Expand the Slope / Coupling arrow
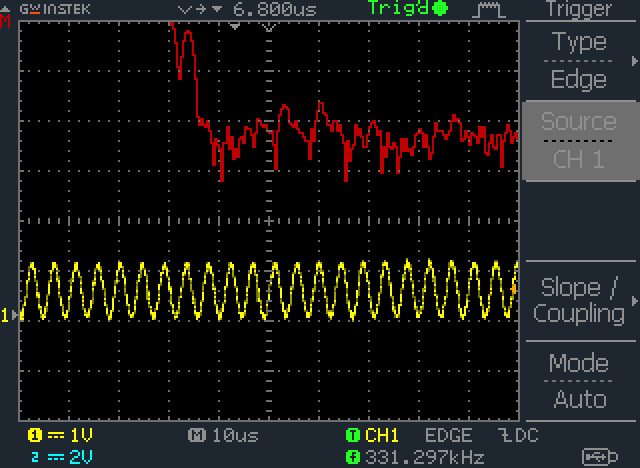 click(x=634, y=301)
